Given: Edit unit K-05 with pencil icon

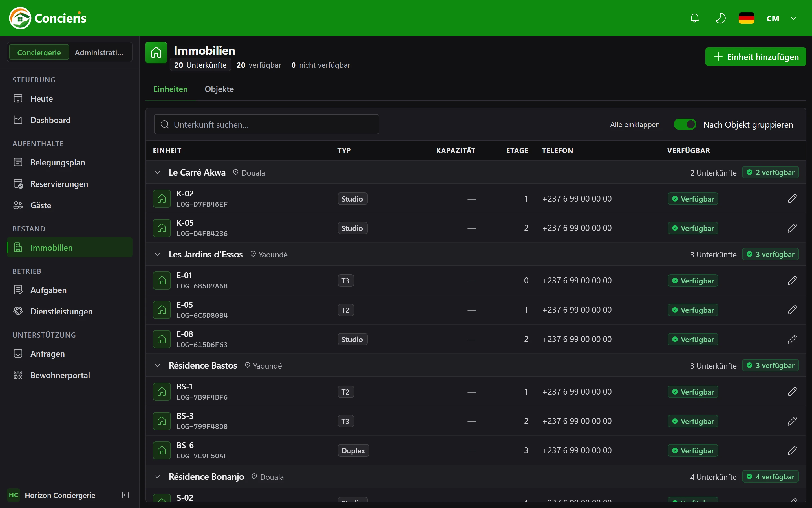Looking at the screenshot, I should point(792,228).
